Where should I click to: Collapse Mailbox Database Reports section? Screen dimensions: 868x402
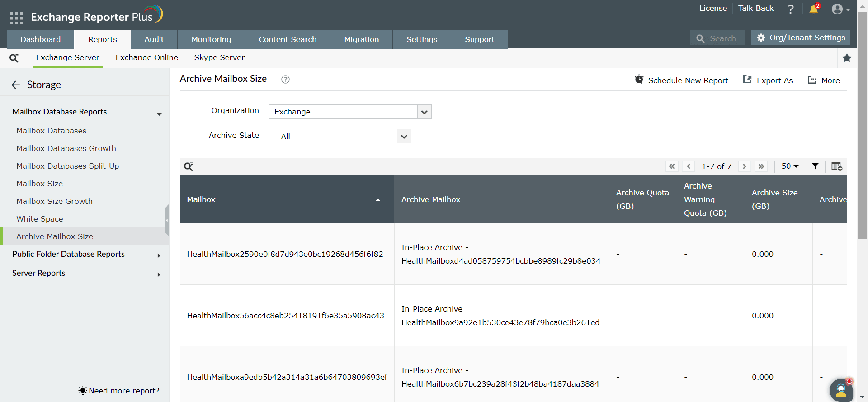click(x=159, y=114)
